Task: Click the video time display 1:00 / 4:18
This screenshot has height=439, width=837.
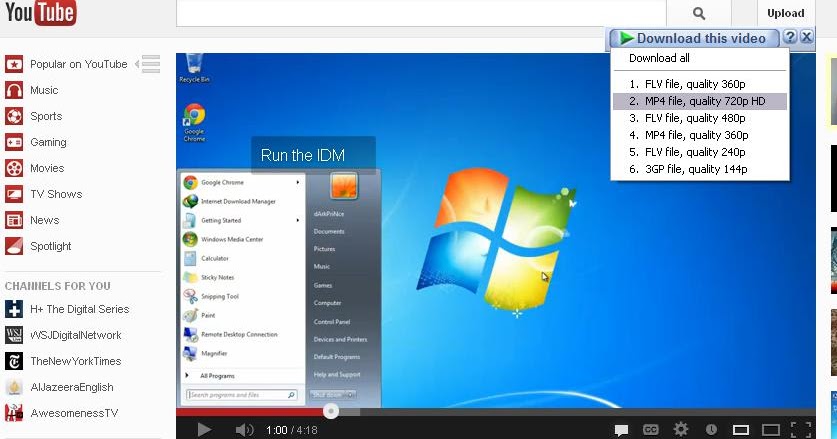Action: coord(291,430)
